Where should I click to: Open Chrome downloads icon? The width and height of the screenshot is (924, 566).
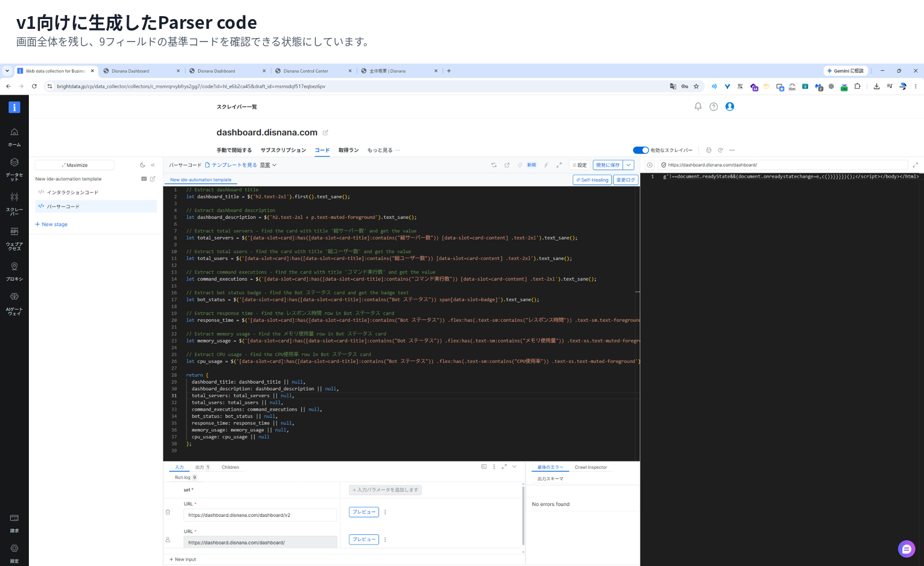[x=877, y=87]
